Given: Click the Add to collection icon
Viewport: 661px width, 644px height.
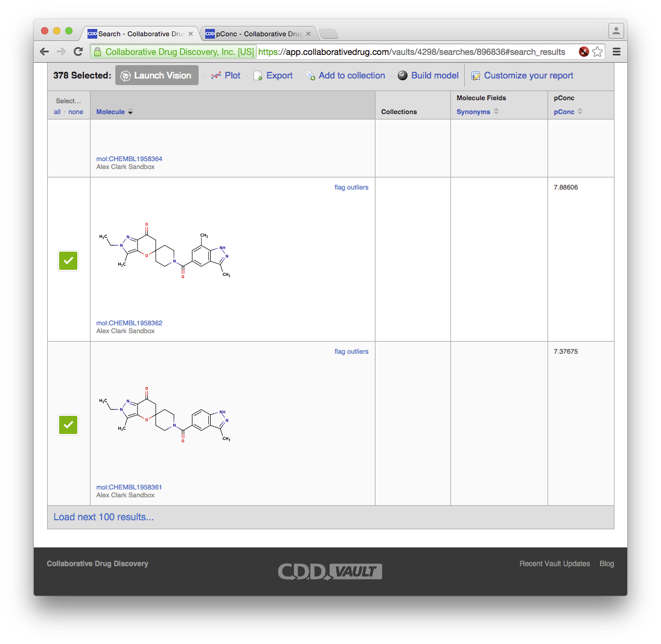Looking at the screenshot, I should click(310, 76).
